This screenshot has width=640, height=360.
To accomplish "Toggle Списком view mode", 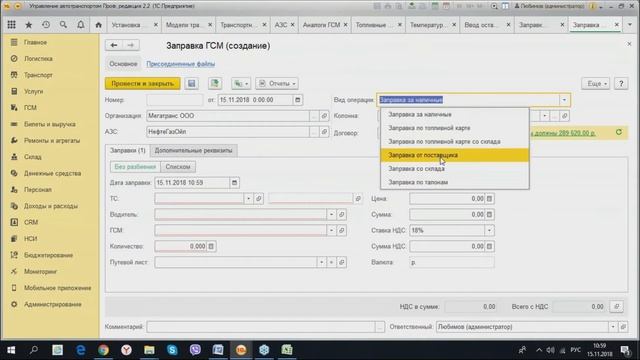I will tap(178, 167).
